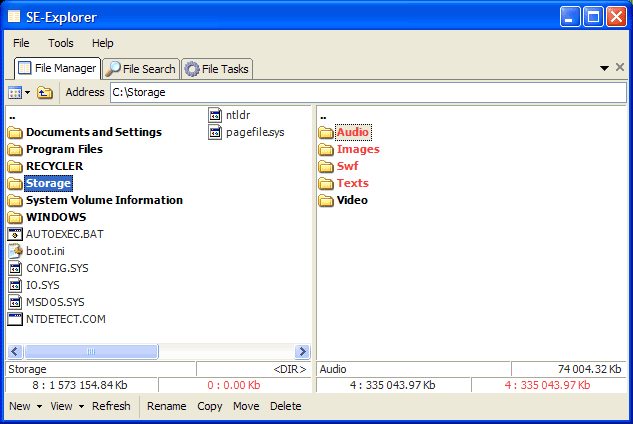Click the Address input field
This screenshot has height=424, width=633.
[367, 92]
